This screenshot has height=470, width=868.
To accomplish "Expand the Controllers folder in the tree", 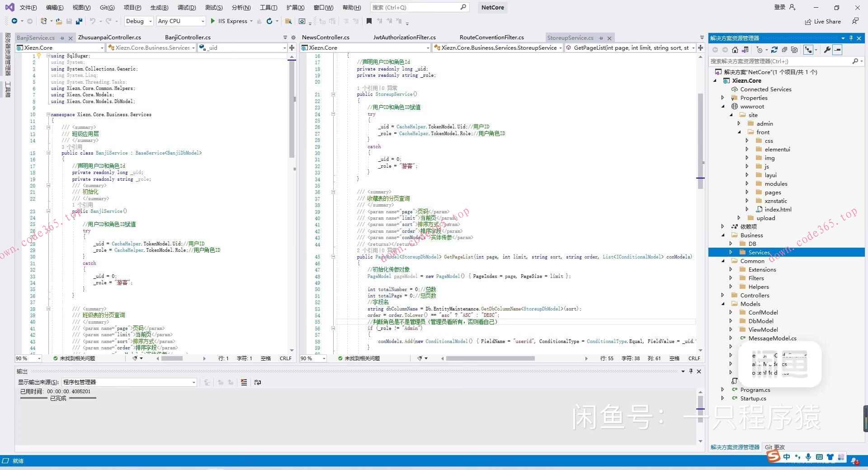I will tap(722, 296).
